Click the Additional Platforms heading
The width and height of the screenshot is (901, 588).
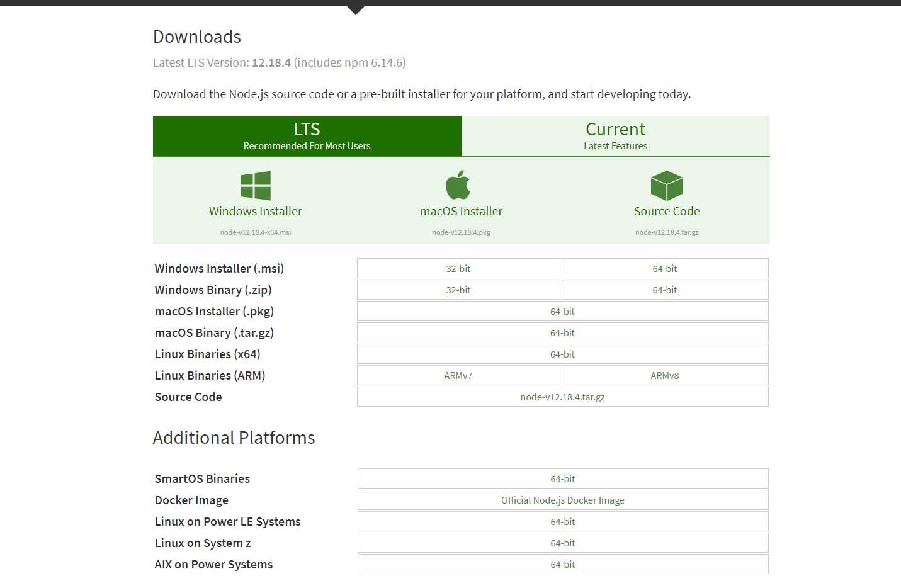coord(234,438)
